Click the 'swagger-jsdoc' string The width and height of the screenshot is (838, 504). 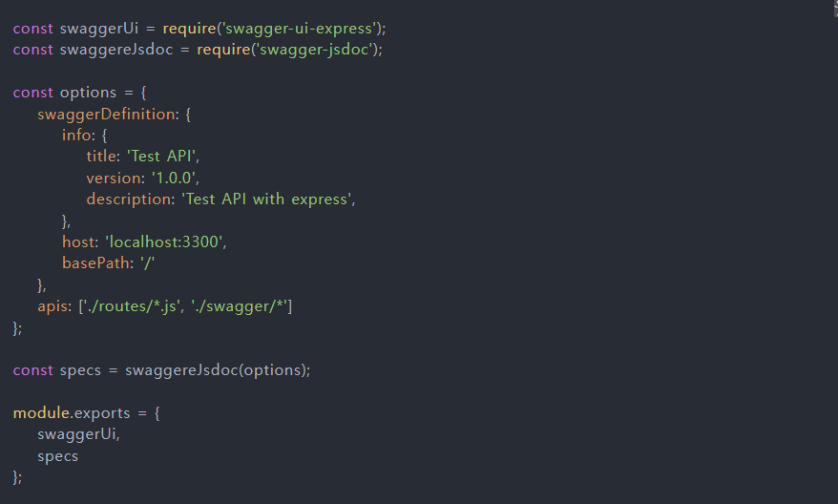click(314, 50)
